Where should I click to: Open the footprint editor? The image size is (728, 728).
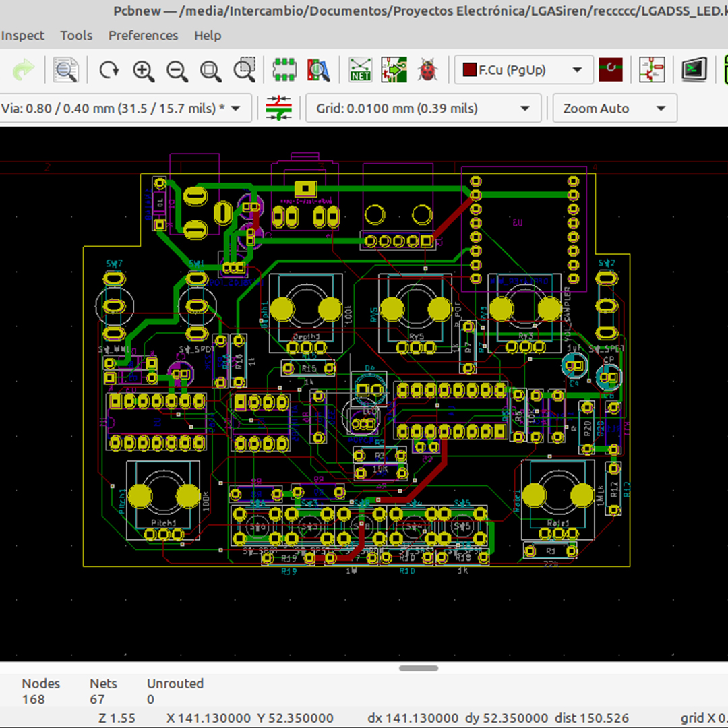click(x=284, y=70)
